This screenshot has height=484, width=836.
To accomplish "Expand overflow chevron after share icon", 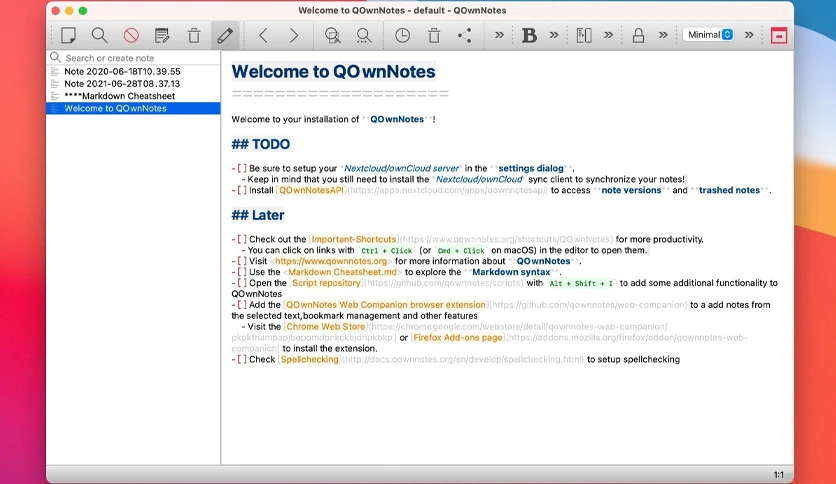I will tap(499, 35).
